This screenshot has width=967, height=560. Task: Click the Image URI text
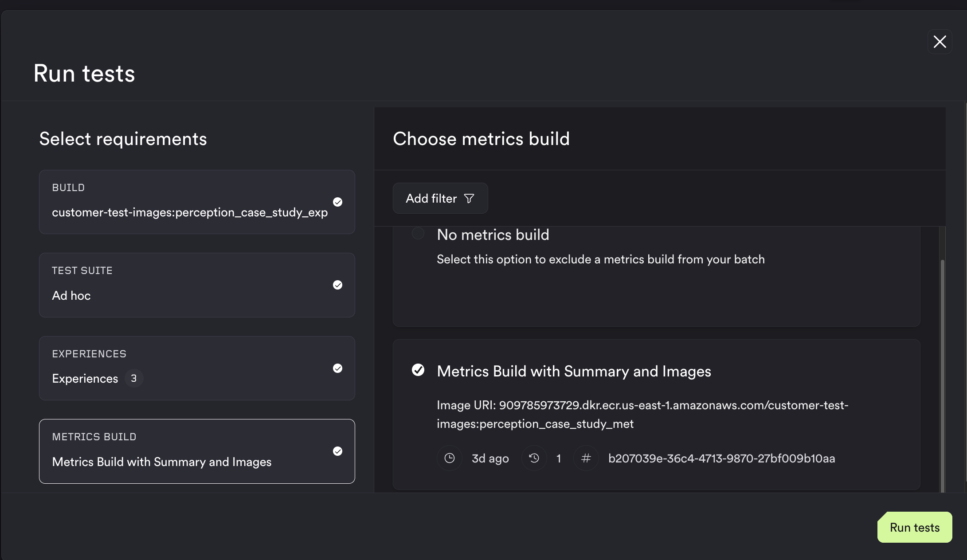(x=642, y=414)
